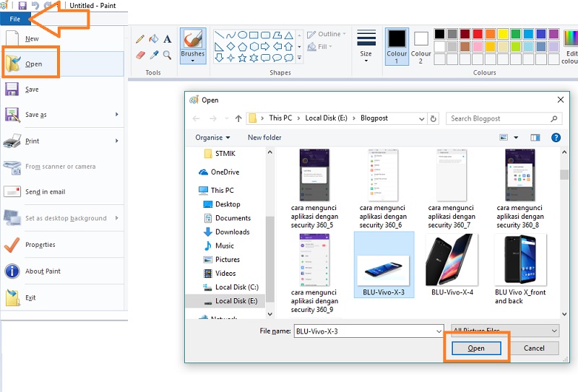
Task: Select the Oval shape
Action: [x=242, y=35]
